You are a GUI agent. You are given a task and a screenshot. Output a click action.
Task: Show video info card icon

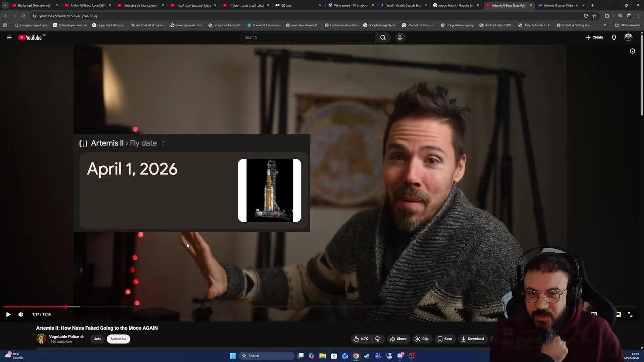coord(632,51)
